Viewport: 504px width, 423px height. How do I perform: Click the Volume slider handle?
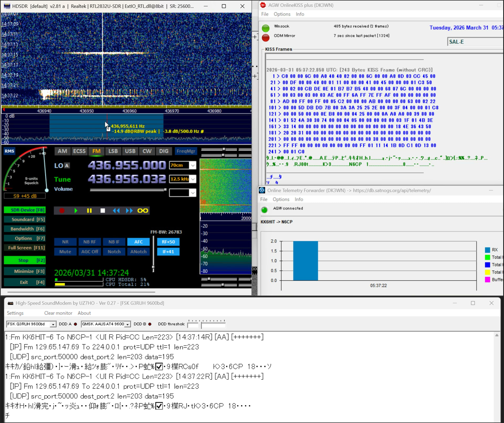(x=165, y=190)
